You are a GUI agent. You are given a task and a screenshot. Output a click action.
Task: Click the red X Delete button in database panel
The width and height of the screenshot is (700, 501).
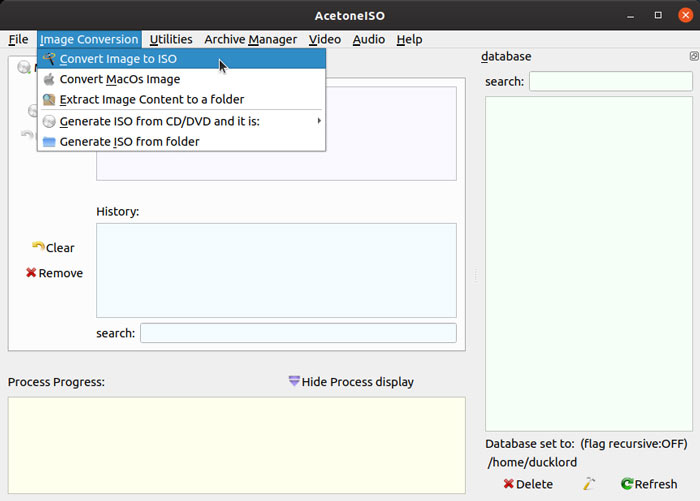[527, 484]
